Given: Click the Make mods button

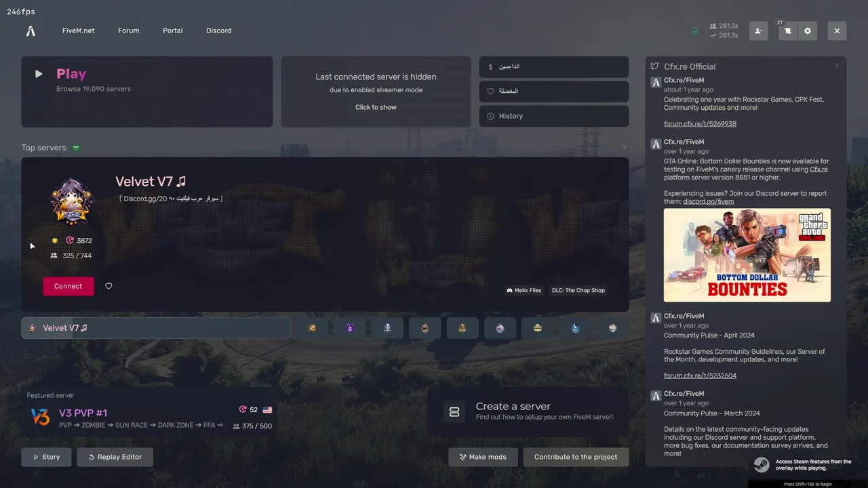Looking at the screenshot, I should click(483, 457).
